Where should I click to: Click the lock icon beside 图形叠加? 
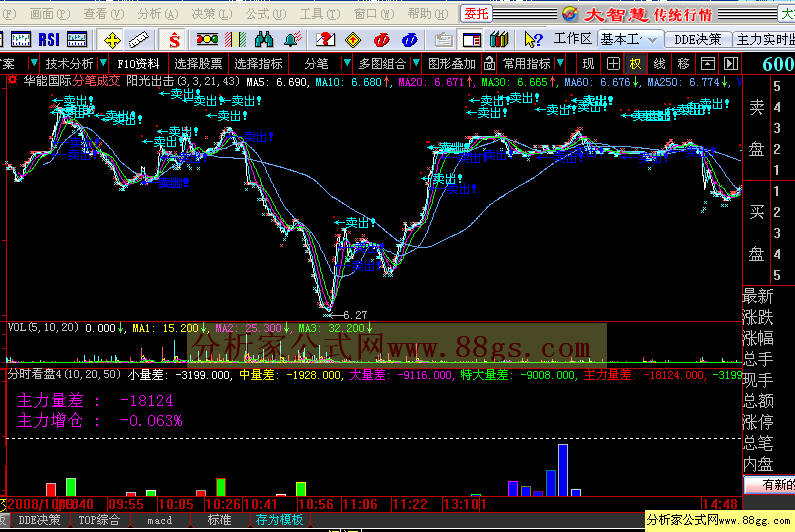click(489, 63)
